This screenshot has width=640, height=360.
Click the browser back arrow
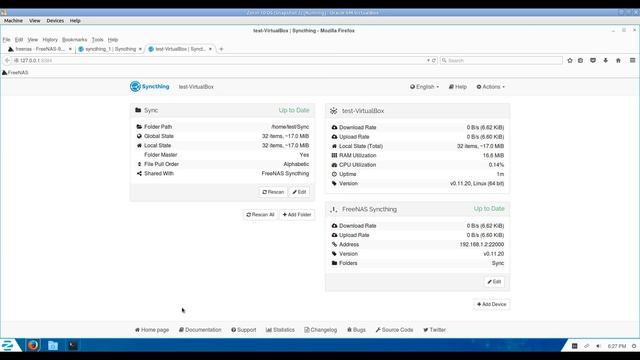point(7,60)
